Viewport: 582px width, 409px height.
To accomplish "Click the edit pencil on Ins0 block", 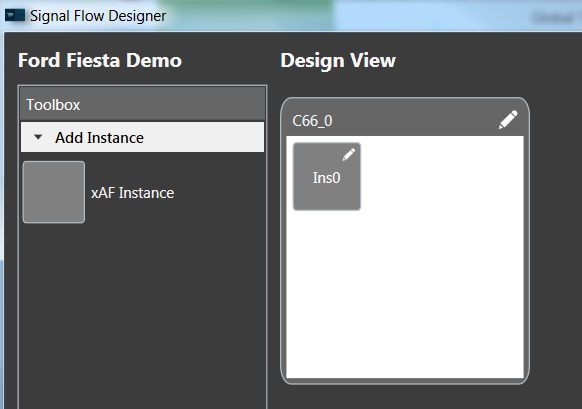I will click(x=349, y=154).
